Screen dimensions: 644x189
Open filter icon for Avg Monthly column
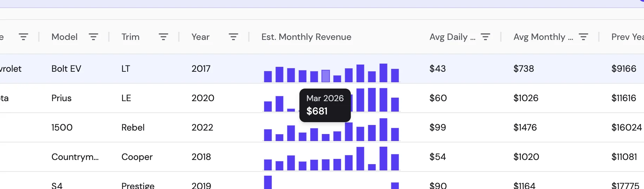click(583, 37)
